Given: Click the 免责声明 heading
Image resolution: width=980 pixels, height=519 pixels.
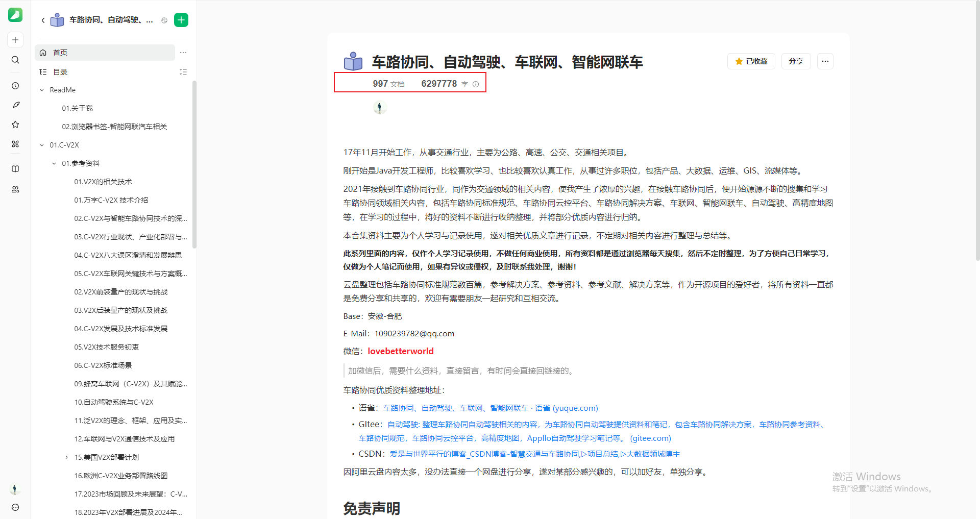Looking at the screenshot, I should click(372, 508).
